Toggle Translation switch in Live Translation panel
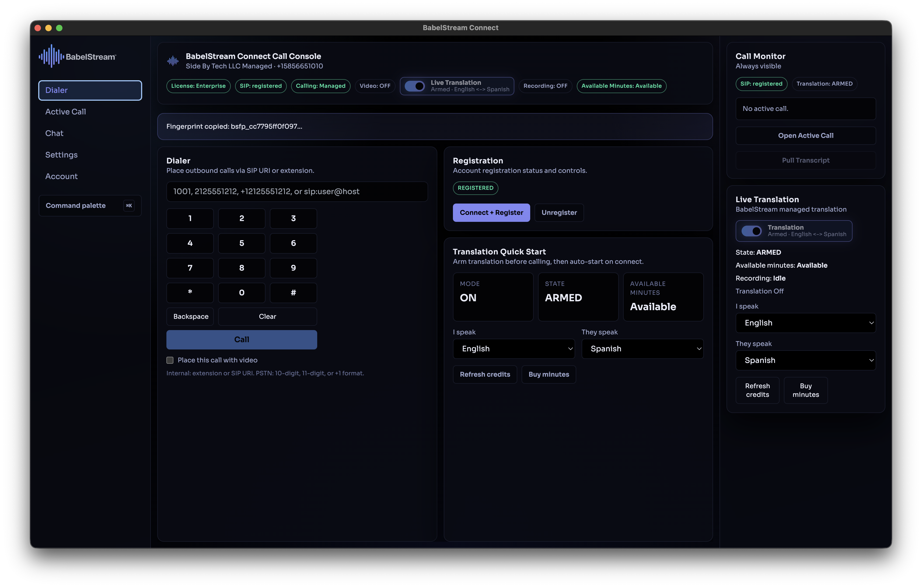Viewport: 922px width, 588px height. 751,231
